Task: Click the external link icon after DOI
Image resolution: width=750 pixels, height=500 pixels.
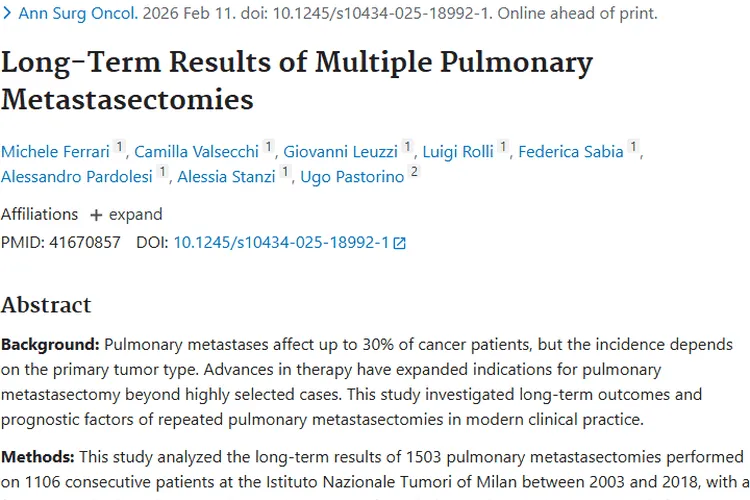Action: (400, 243)
